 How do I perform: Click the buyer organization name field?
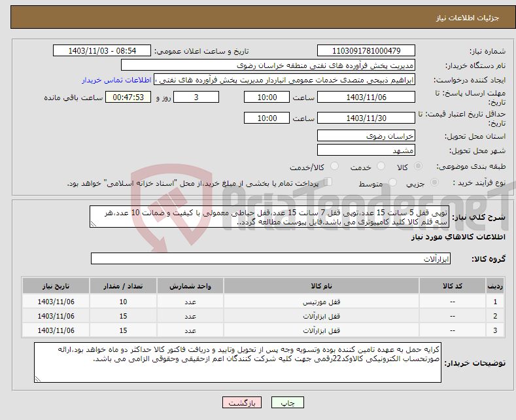coord(268,65)
